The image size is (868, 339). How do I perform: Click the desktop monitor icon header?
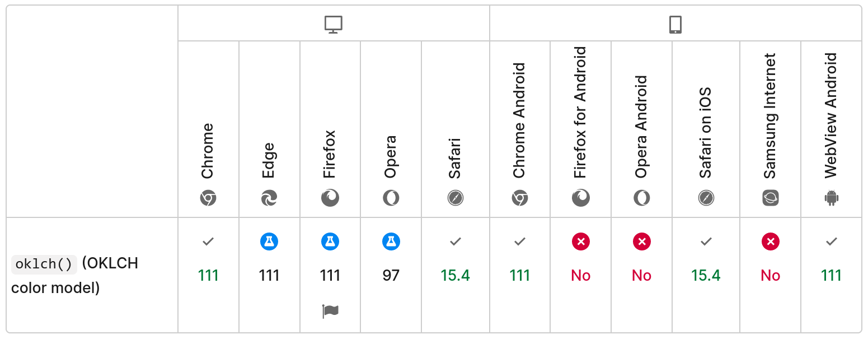click(334, 25)
